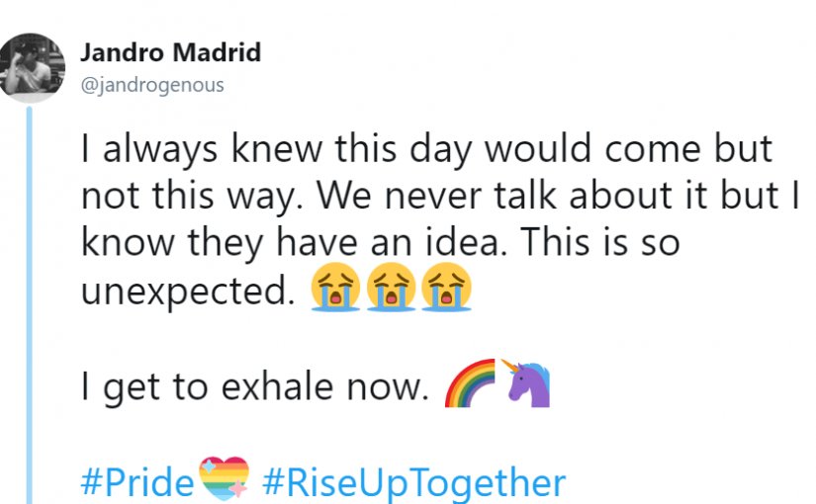Click the @jandrogenous handle
Viewport: 816px width, 504px height.
[x=152, y=85]
